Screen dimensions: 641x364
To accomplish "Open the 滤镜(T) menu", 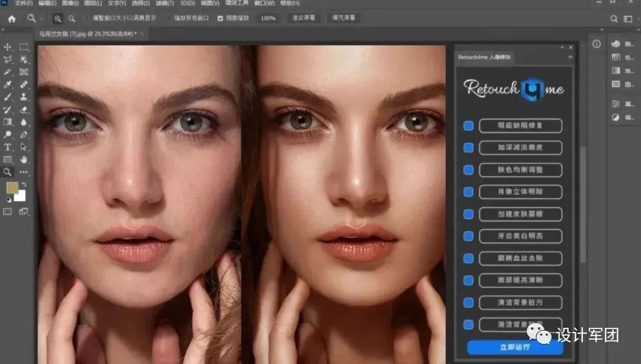I will [165, 4].
